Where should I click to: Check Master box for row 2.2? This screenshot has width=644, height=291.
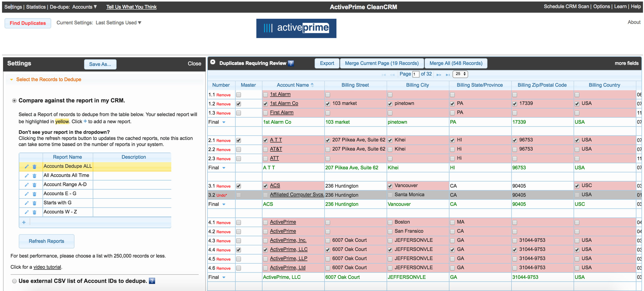pyautogui.click(x=239, y=149)
